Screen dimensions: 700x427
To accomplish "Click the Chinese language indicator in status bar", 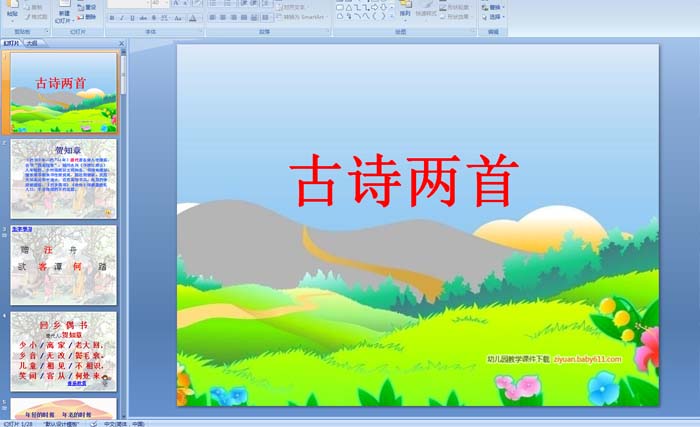I will pyautogui.click(x=124, y=423).
